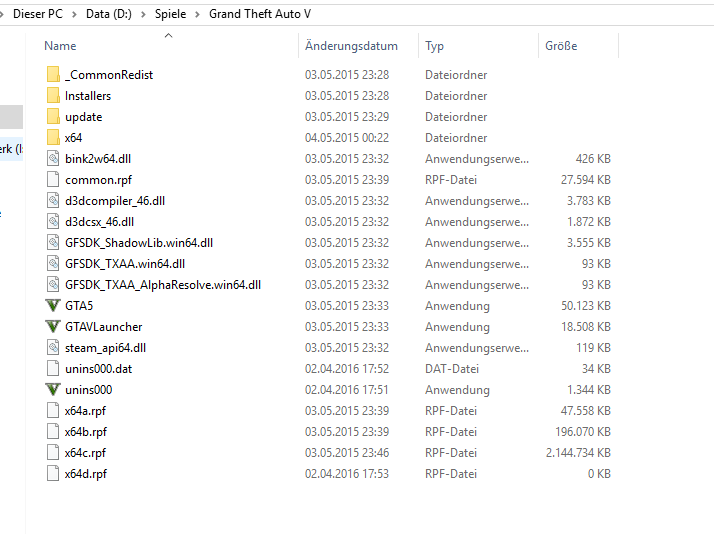Click the common.rpf file icon

click(x=53, y=179)
